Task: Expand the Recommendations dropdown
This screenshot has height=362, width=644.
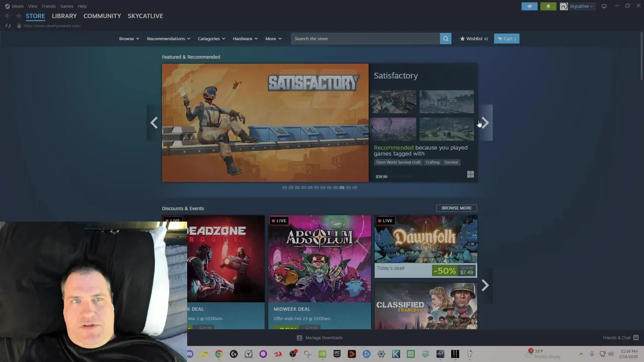Action: coord(169,39)
